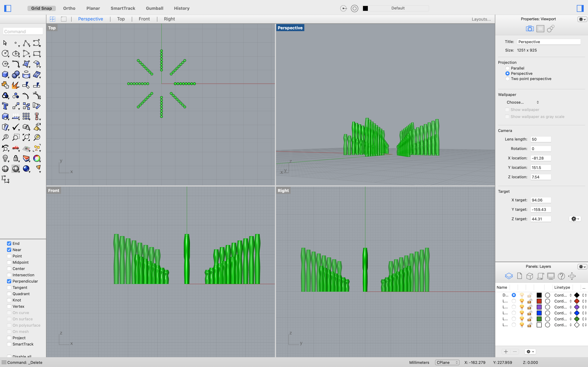Click the Layouts... button
This screenshot has width=588, height=367.
click(481, 19)
